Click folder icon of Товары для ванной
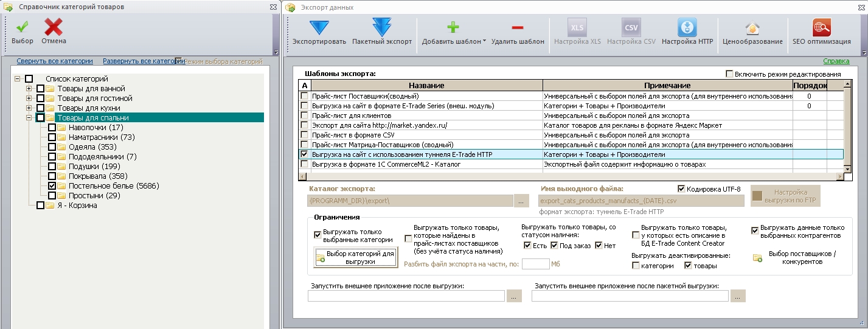This screenshot has height=329, width=868. point(50,89)
